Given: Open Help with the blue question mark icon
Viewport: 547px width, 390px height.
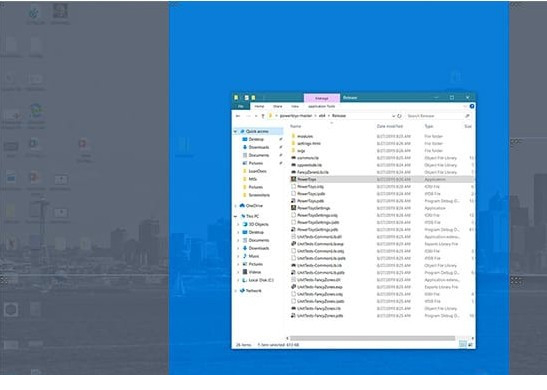Looking at the screenshot, I should click(x=472, y=106).
